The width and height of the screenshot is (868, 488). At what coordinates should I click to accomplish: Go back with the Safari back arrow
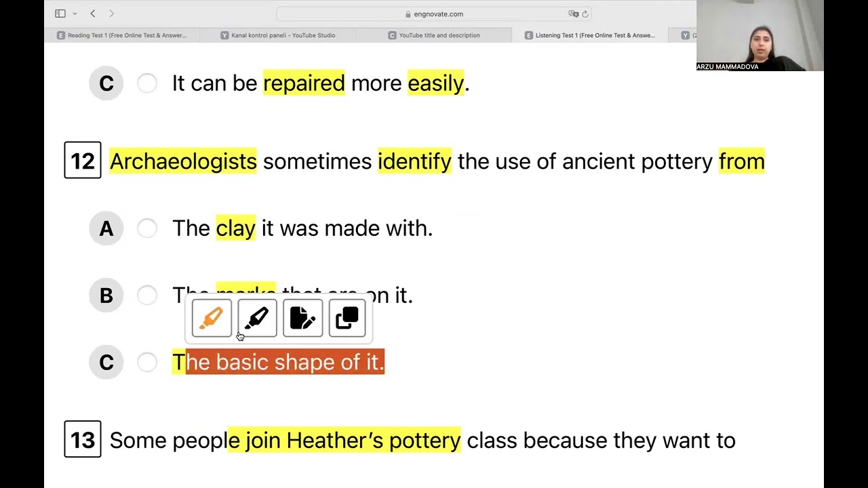[x=93, y=14]
